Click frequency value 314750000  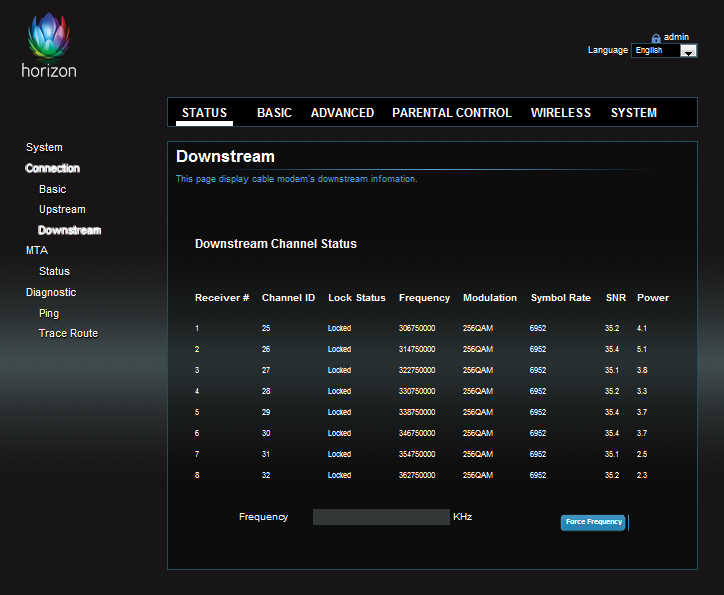[416, 349]
